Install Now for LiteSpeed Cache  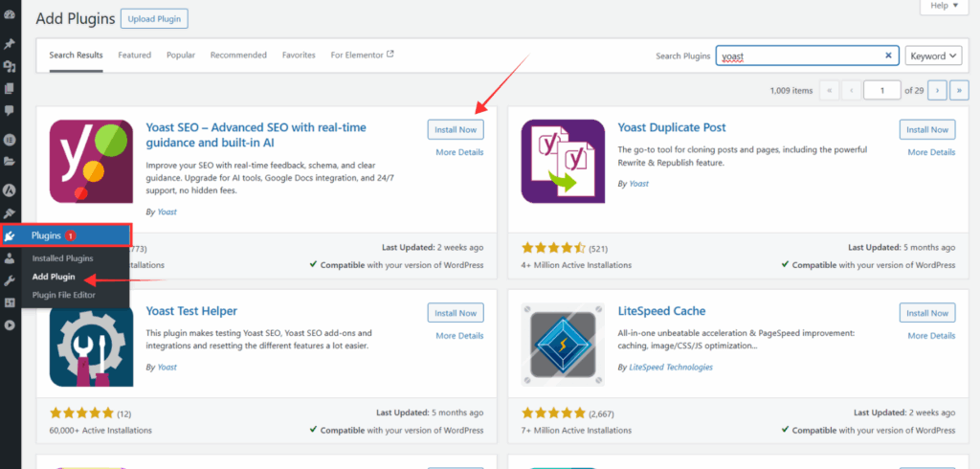tap(927, 313)
